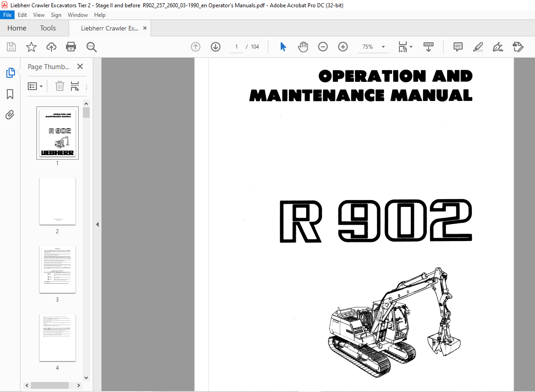Viewport: 535px width, 392px height.
Task: Switch to the Home tab
Action: pos(17,28)
